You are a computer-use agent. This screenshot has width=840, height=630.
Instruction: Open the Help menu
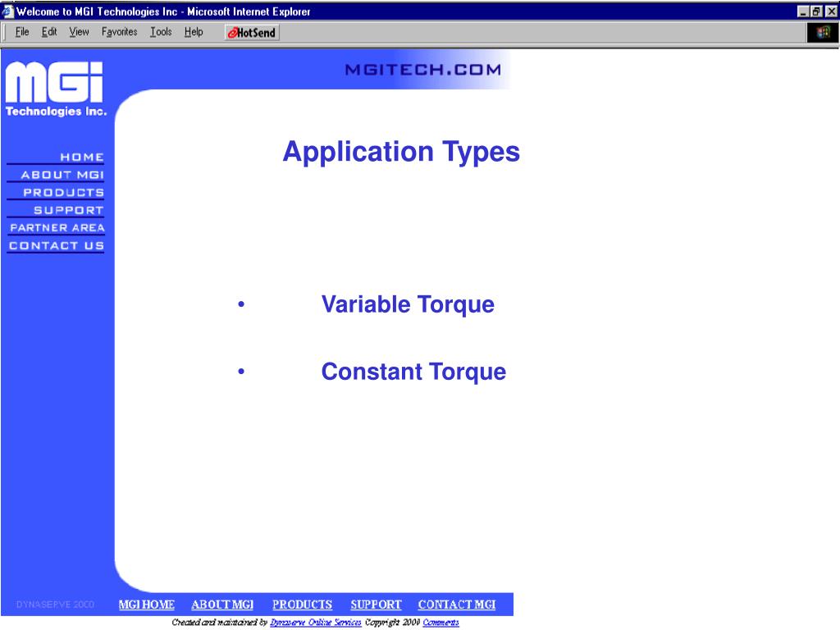point(194,32)
